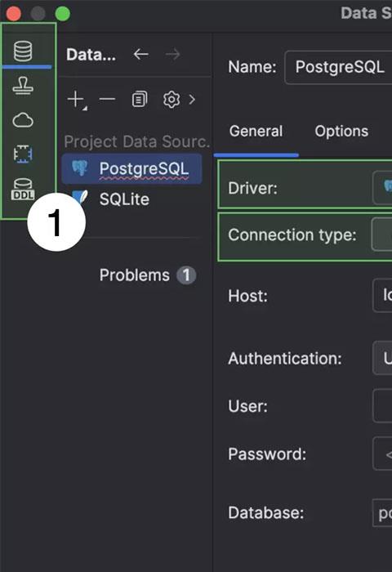392x572 pixels.
Task: Click the Authentication: label
Action: click(x=285, y=359)
